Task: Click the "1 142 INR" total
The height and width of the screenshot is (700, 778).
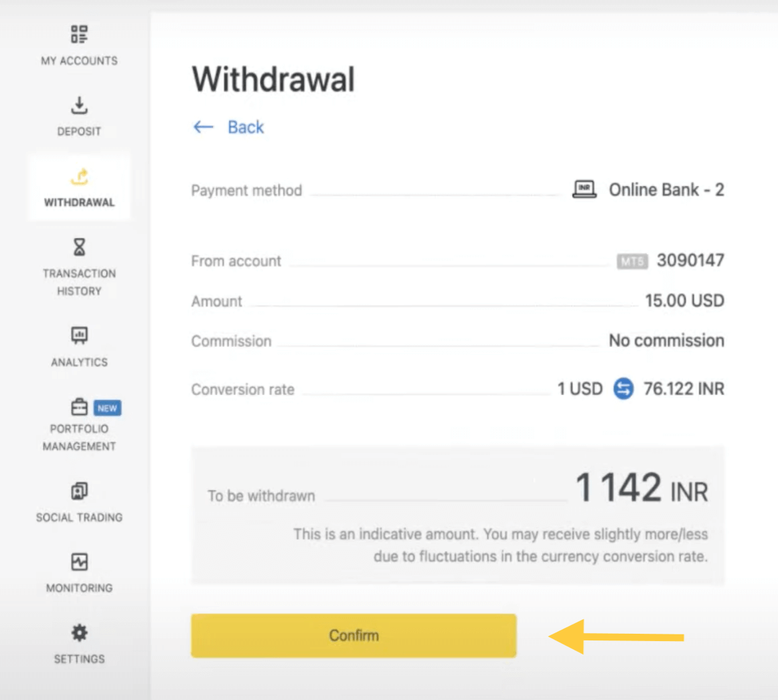Action: coord(641,488)
